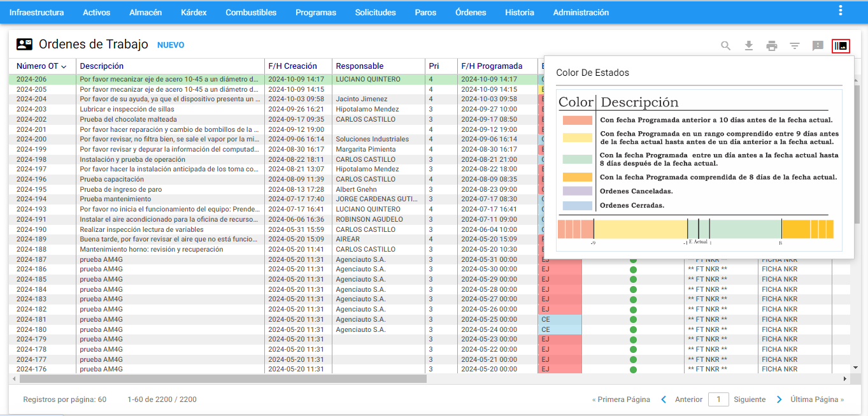Click the download icon for work orders
The width and height of the screenshot is (868, 416).
749,46
